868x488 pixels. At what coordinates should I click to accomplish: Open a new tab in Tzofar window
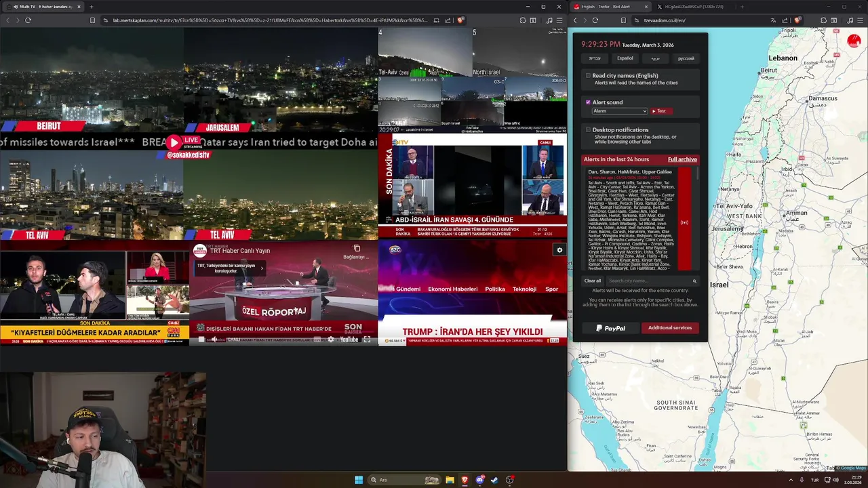(742, 7)
